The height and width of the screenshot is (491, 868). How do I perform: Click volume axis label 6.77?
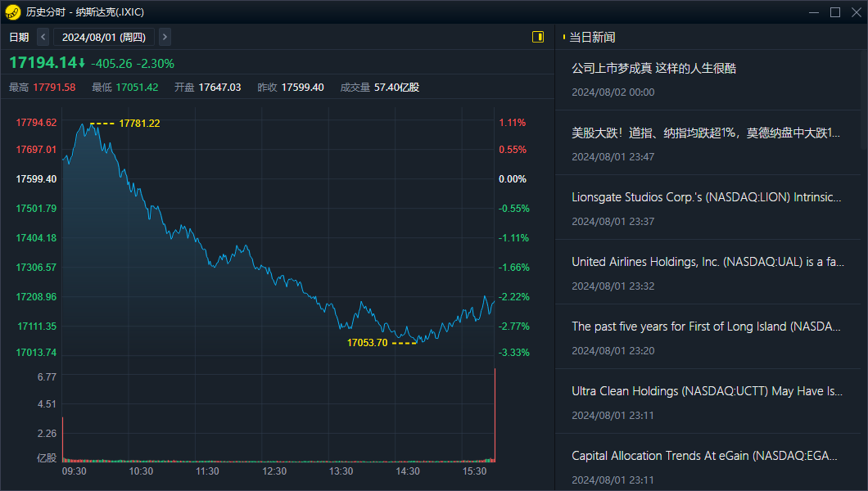47,377
